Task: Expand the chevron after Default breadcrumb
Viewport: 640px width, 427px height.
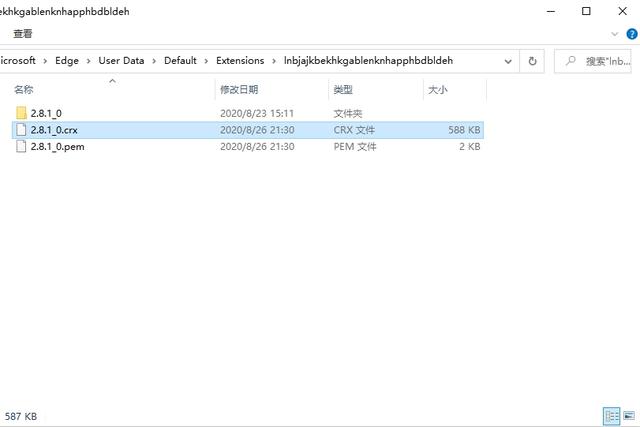Action: 206,61
